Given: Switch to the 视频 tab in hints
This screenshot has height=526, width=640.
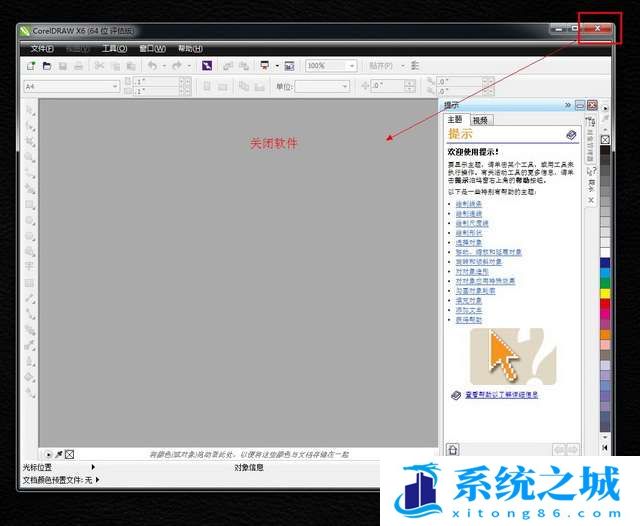Looking at the screenshot, I should (480, 120).
